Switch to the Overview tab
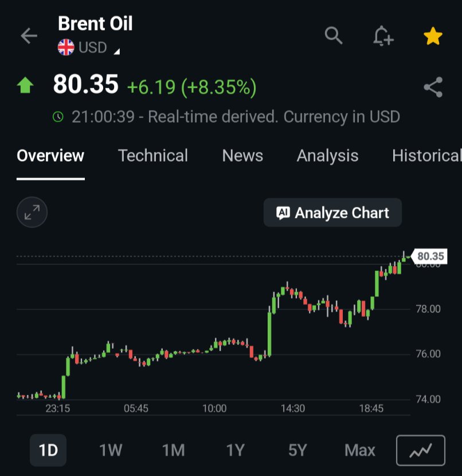The width and height of the screenshot is (462, 476). [50, 156]
